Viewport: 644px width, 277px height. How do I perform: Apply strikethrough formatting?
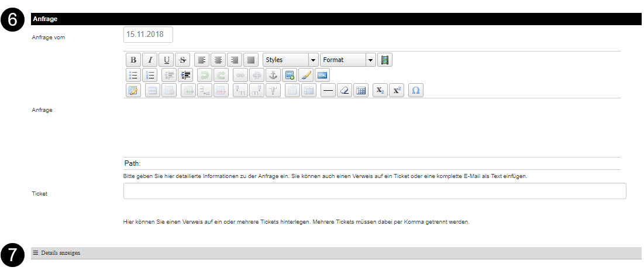coord(182,60)
